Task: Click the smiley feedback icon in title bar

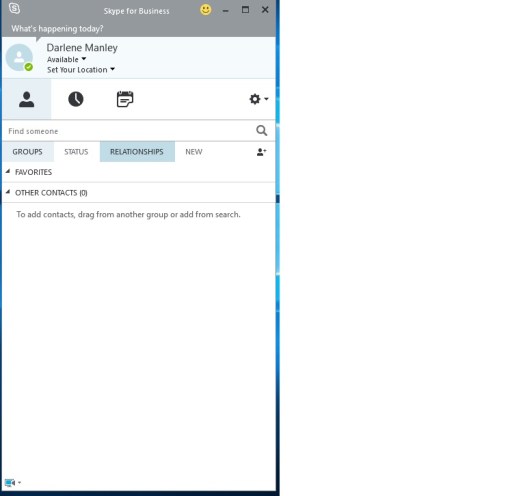Action: click(206, 10)
